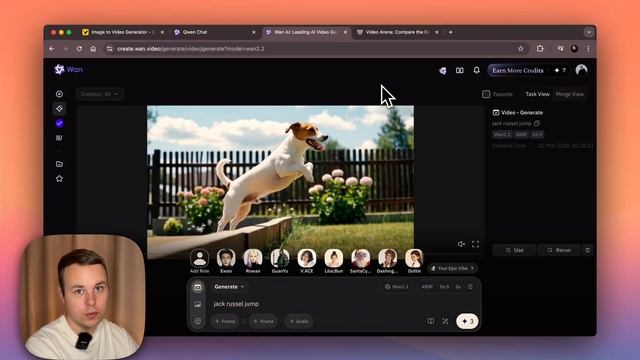The height and width of the screenshot is (360, 640).
Task: Open a new browser tab
Action: pyautogui.click(x=451, y=32)
